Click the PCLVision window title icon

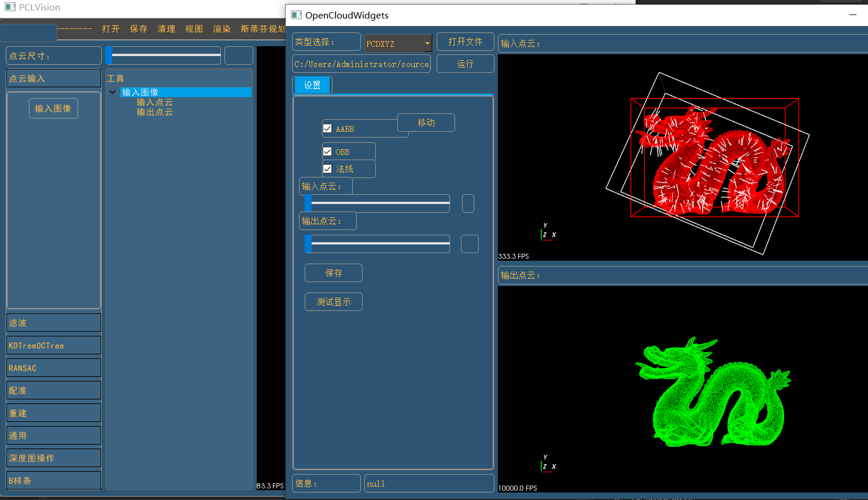pos(10,7)
